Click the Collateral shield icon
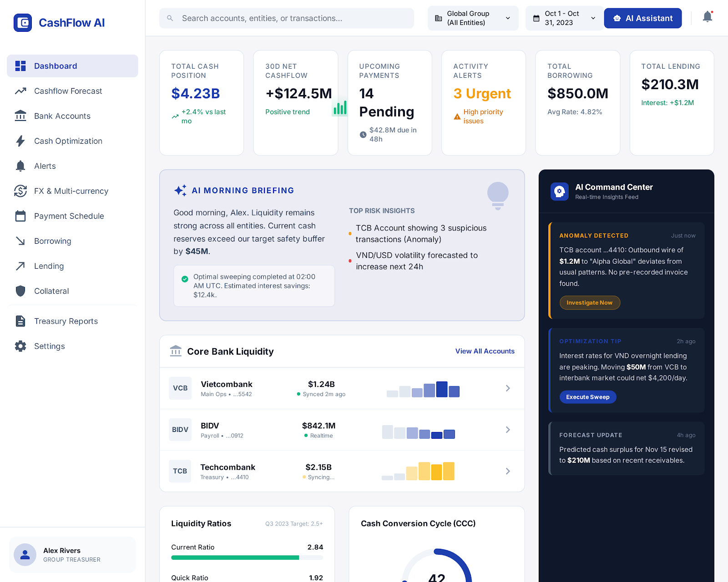728x582 pixels. click(20, 291)
